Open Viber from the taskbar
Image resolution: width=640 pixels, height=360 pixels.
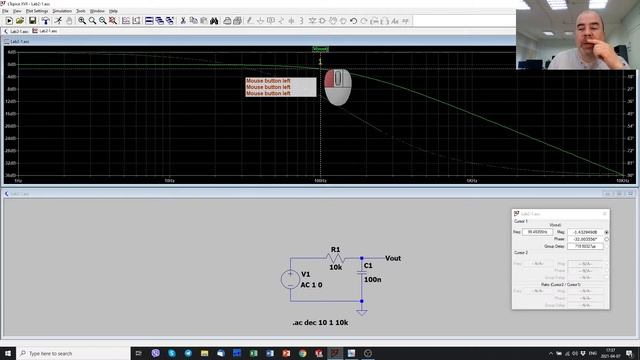(156, 353)
